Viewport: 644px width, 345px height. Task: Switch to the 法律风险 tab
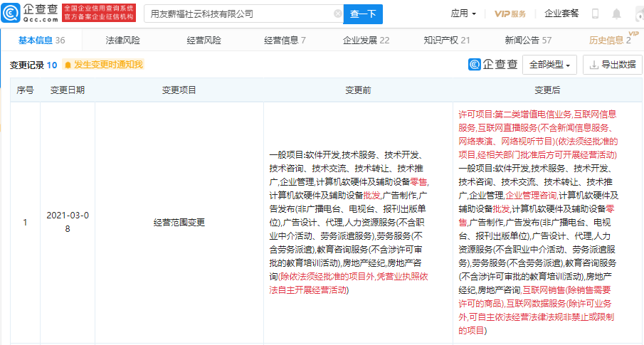pyautogui.click(x=123, y=41)
